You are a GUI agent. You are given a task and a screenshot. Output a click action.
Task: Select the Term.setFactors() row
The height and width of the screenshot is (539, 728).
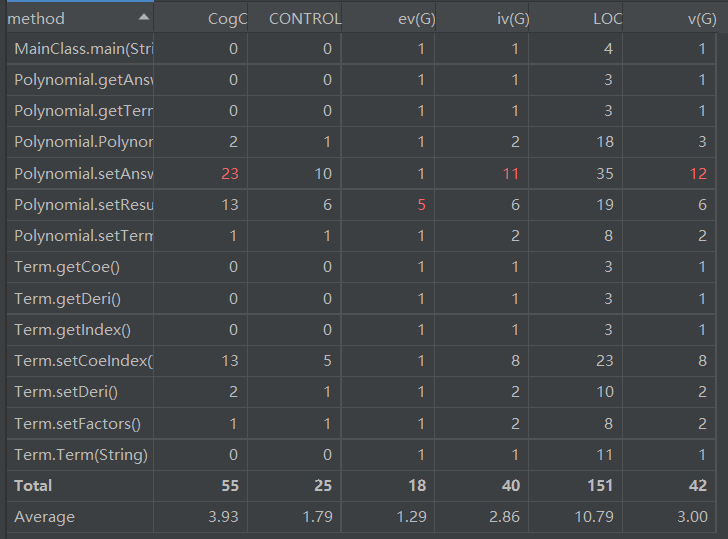coord(361,423)
